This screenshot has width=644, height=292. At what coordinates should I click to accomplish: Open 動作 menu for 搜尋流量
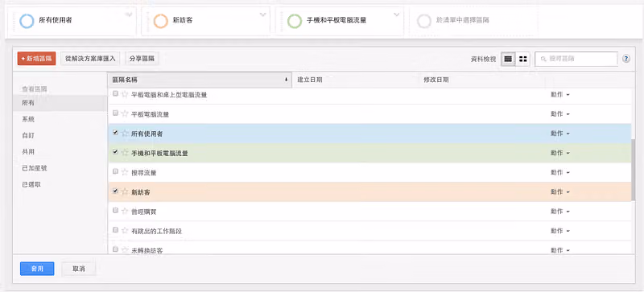pos(560,172)
